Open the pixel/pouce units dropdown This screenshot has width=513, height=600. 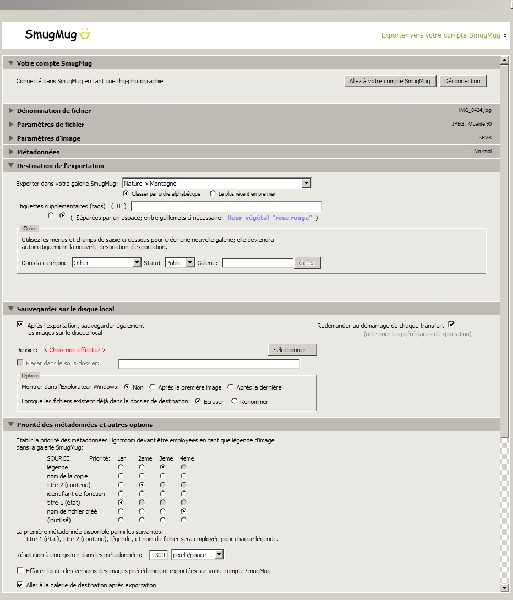(219, 554)
